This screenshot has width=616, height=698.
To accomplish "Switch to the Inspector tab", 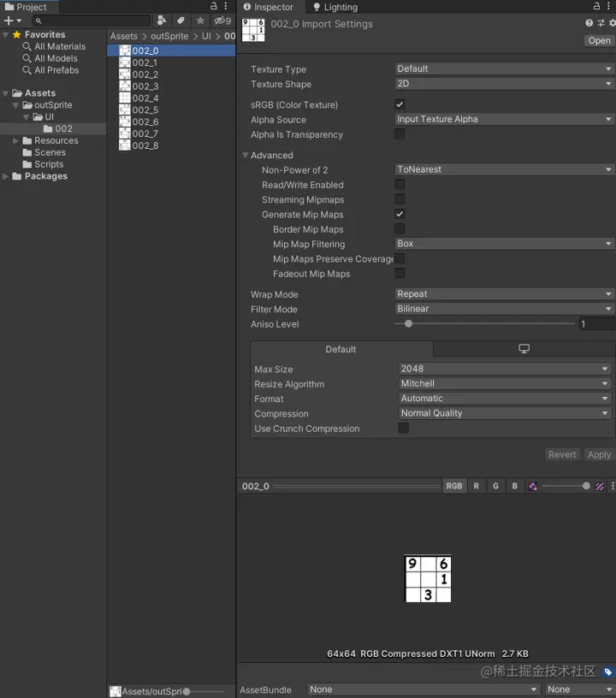I will point(269,7).
